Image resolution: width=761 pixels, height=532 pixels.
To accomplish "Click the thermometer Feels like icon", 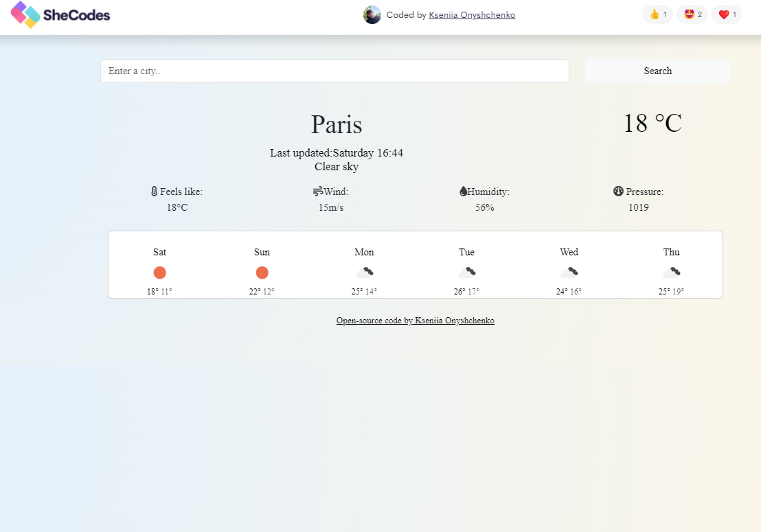I will point(155,192).
